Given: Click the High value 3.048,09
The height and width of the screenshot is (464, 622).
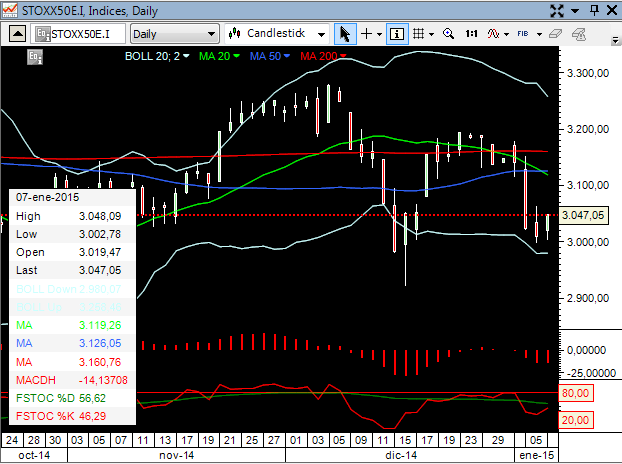Looking at the screenshot, I should 100,216.
